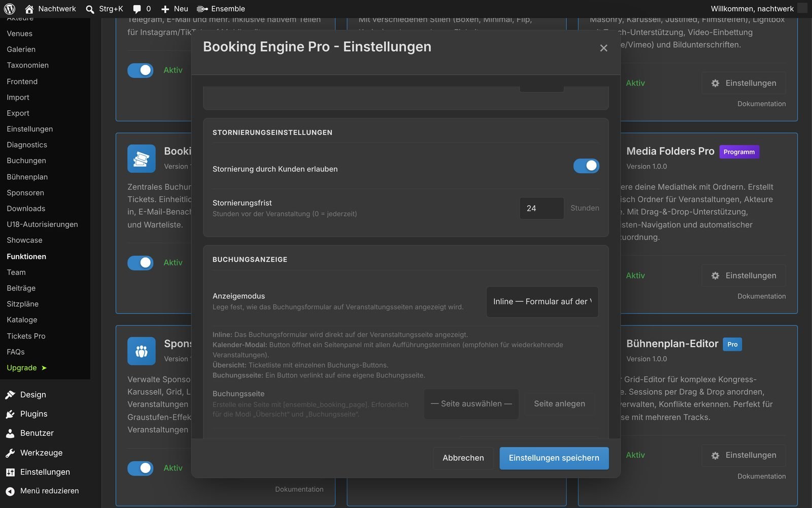Click the plus Neu icon

tap(165, 9)
